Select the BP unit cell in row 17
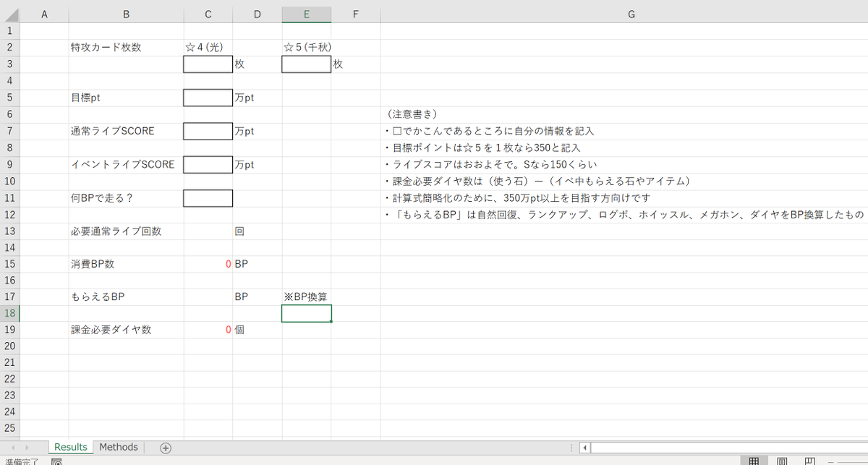 258,297
